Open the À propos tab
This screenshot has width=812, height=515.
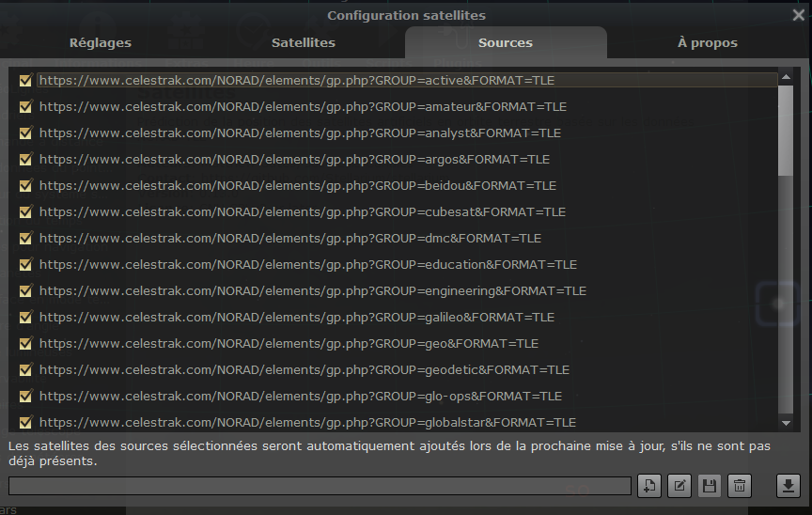[x=708, y=42]
